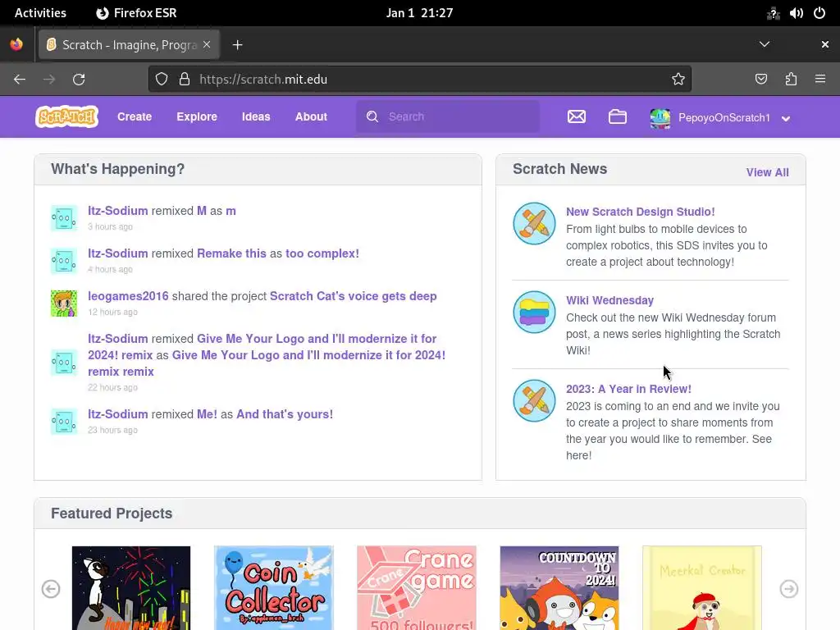Show next featured projects with right arrow
840x630 pixels.
click(788, 589)
